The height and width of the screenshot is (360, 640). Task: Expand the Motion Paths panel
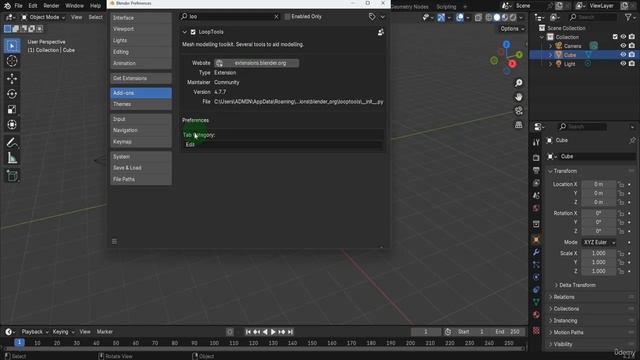(568, 333)
